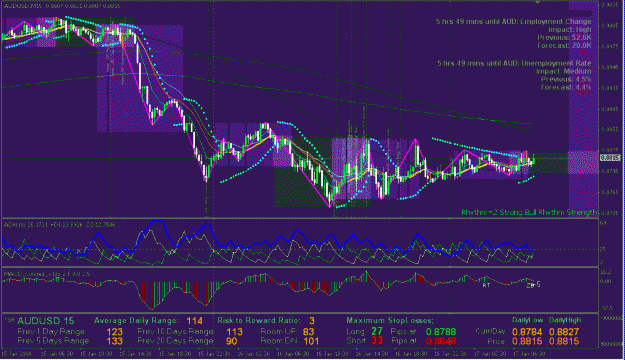Click the DailyHigh value 0.8827

[x=564, y=332]
